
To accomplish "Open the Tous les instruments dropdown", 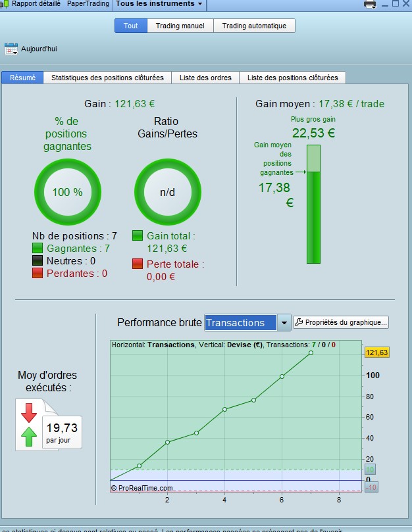I will pos(159,4).
